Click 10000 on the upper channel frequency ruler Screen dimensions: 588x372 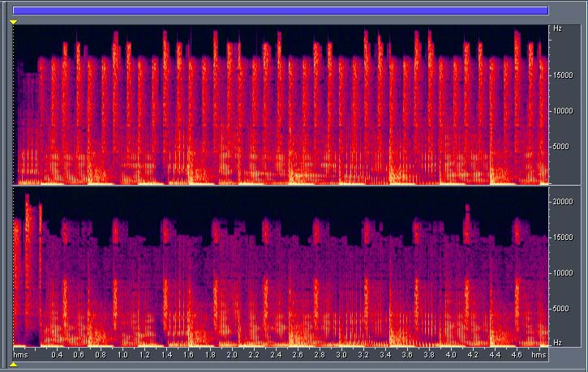pyautogui.click(x=563, y=111)
